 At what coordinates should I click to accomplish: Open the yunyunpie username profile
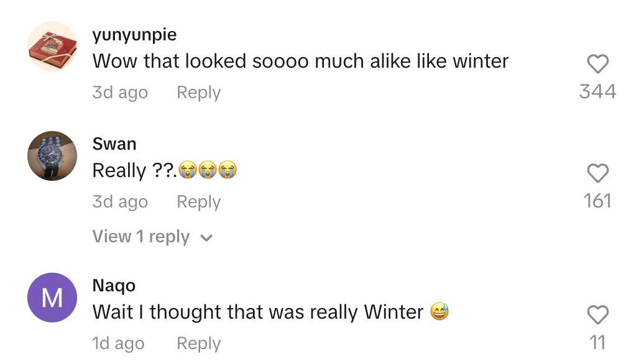click(x=134, y=35)
